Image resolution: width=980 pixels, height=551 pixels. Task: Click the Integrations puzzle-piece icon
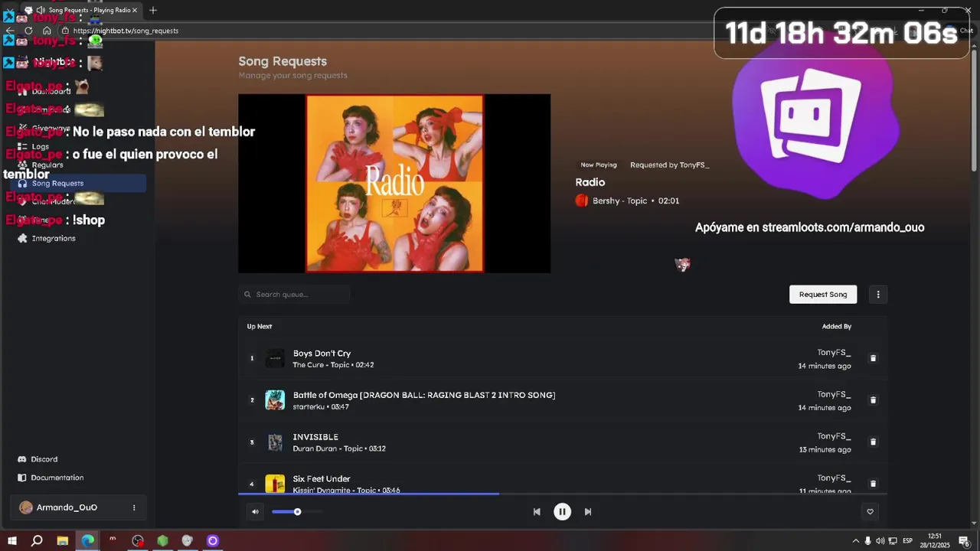click(22, 238)
